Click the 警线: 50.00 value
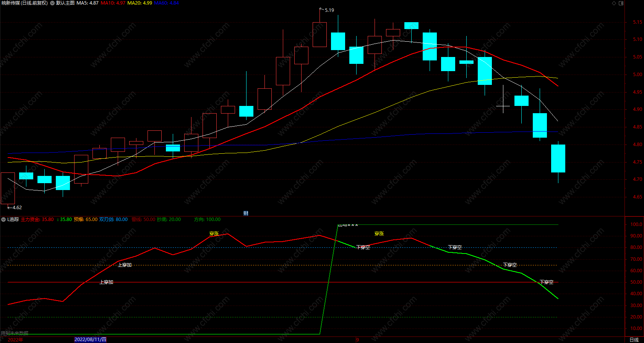644x343 pixels. pos(143,219)
